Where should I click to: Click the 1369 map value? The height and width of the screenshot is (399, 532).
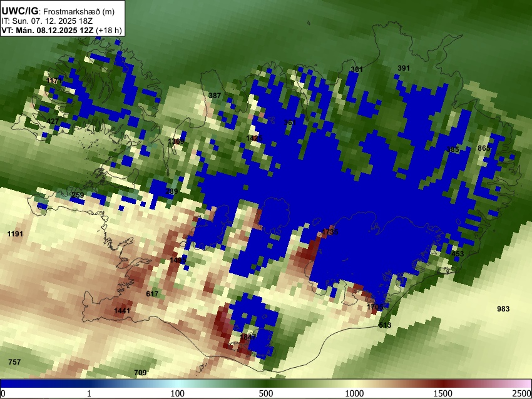pyautogui.click(x=176, y=141)
